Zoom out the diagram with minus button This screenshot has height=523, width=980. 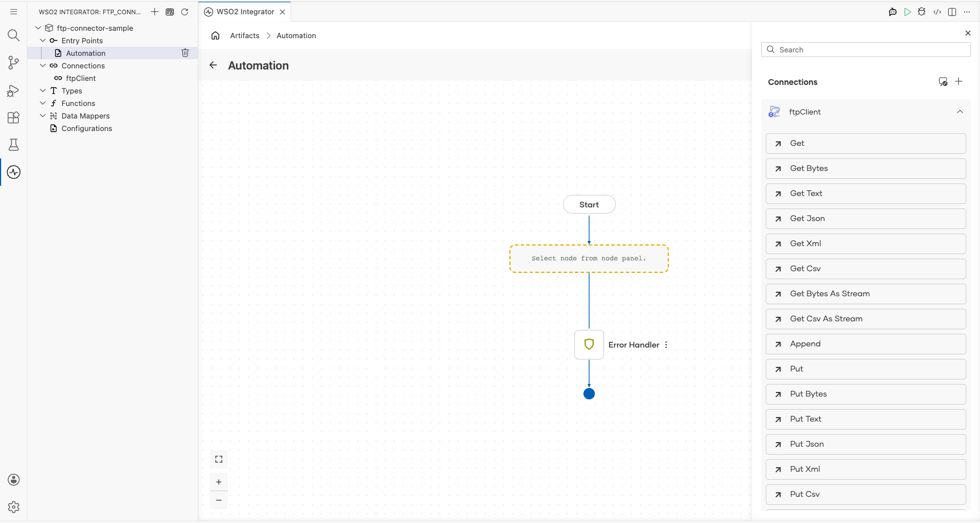coord(219,500)
